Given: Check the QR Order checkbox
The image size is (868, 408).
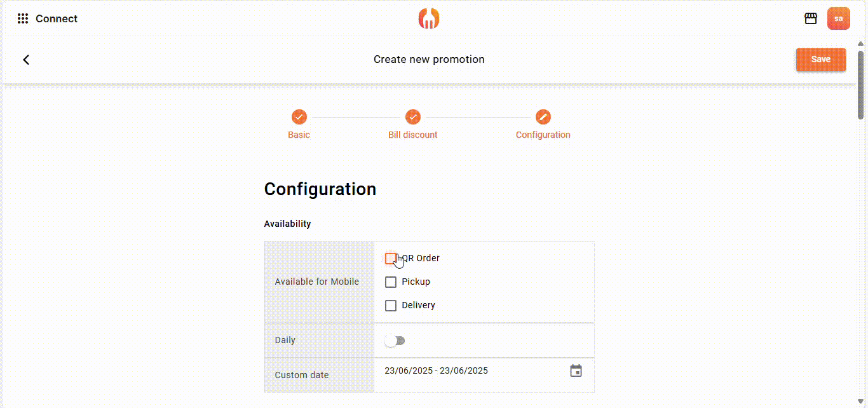Looking at the screenshot, I should click(391, 259).
